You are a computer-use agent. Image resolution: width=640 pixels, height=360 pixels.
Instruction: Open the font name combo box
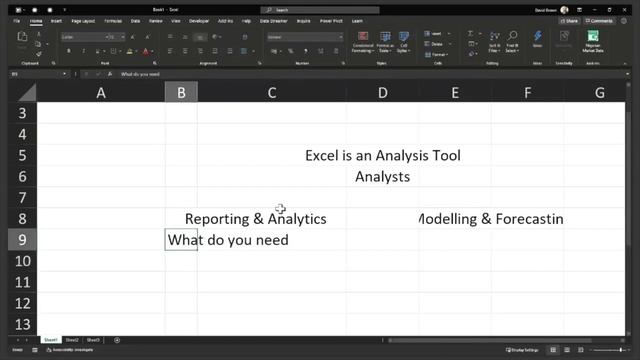point(85,37)
